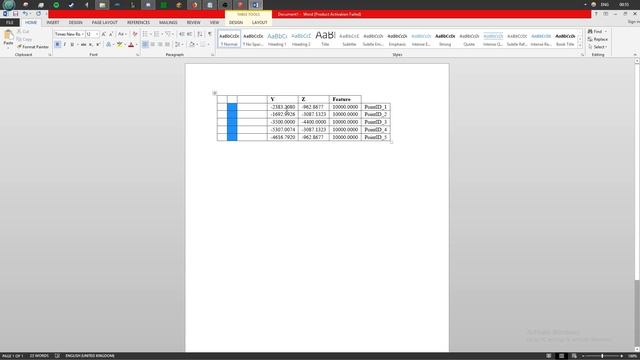Open the font name combo box
640x360 pixels.
click(69, 34)
